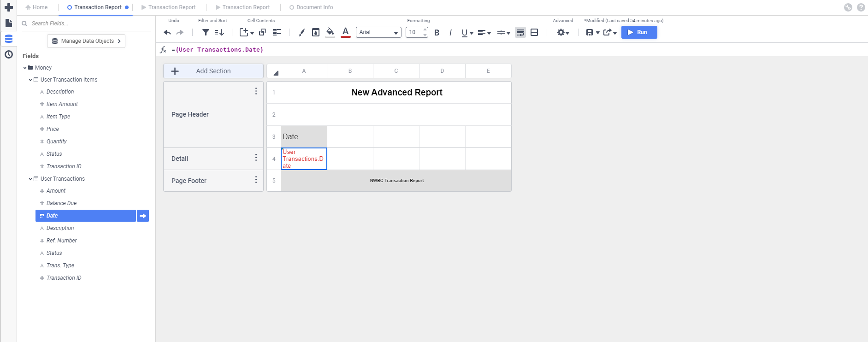Open the save options dropdown arrow
This screenshot has height=342, width=868.
(x=598, y=33)
